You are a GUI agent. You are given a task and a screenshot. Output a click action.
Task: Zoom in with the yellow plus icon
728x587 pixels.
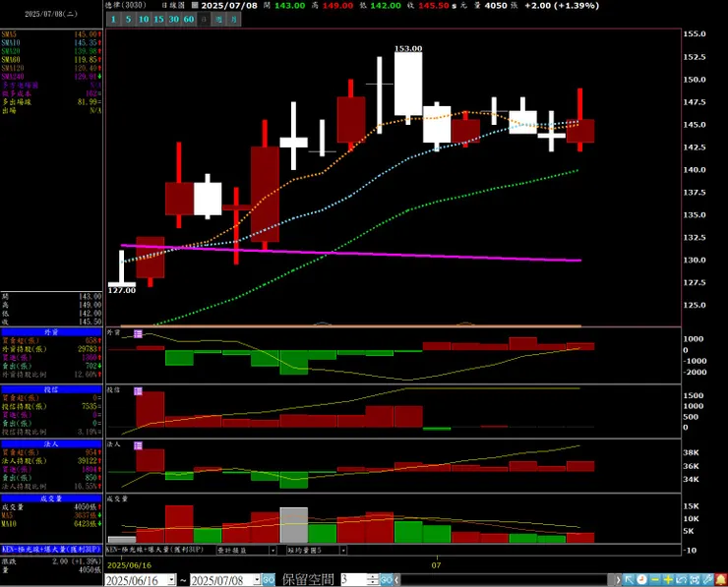pos(668,579)
